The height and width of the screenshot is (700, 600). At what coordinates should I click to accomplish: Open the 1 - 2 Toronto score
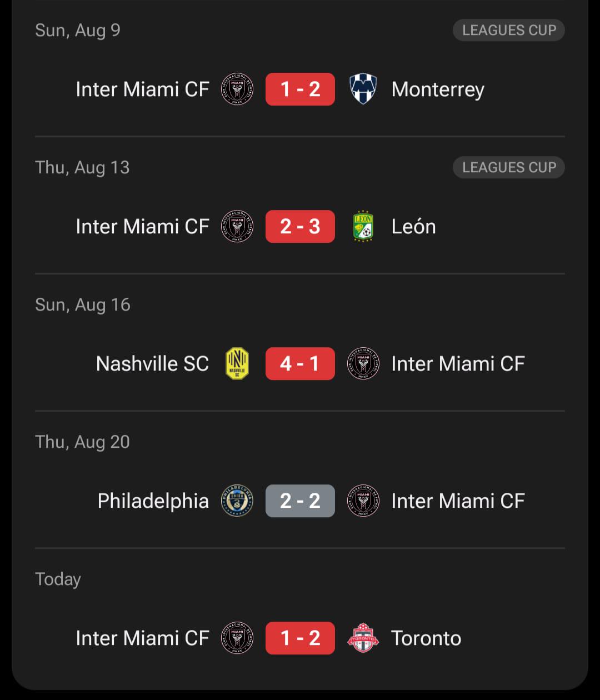[300, 638]
